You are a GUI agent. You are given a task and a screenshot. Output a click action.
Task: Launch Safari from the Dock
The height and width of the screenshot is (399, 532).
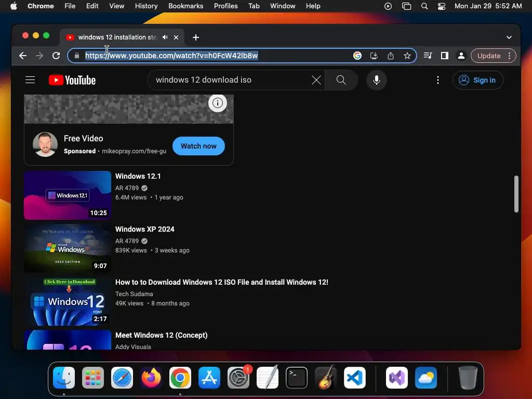click(122, 378)
